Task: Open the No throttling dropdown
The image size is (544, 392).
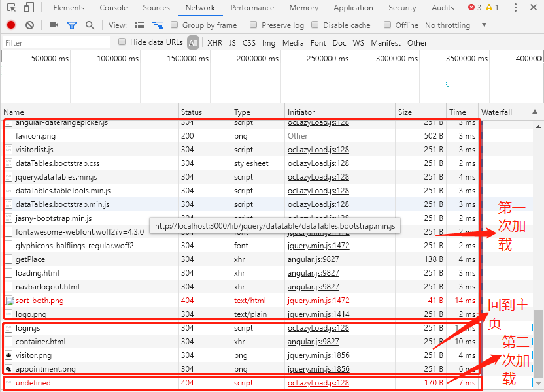Action: click(x=456, y=25)
